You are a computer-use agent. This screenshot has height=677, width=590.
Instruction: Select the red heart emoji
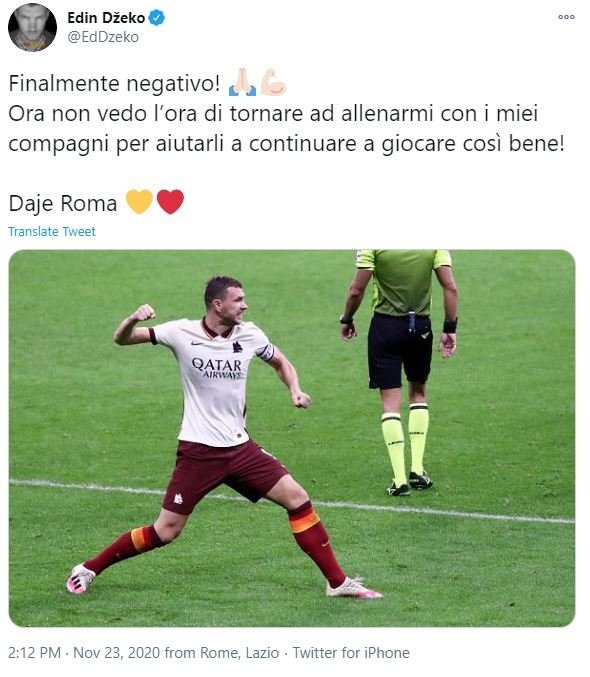tap(170, 202)
